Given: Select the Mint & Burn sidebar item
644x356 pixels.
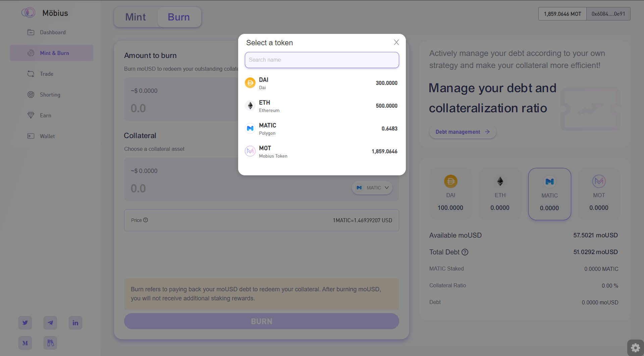Looking at the screenshot, I should click(52, 53).
